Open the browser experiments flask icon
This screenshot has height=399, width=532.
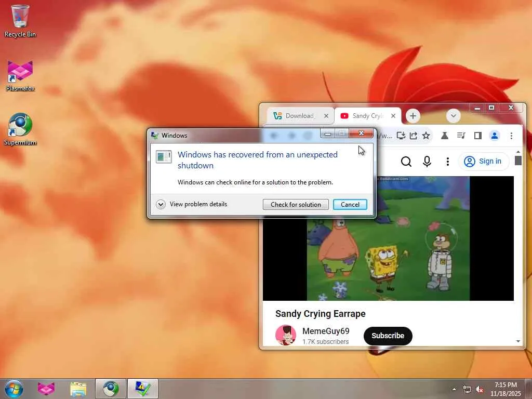coord(445,136)
